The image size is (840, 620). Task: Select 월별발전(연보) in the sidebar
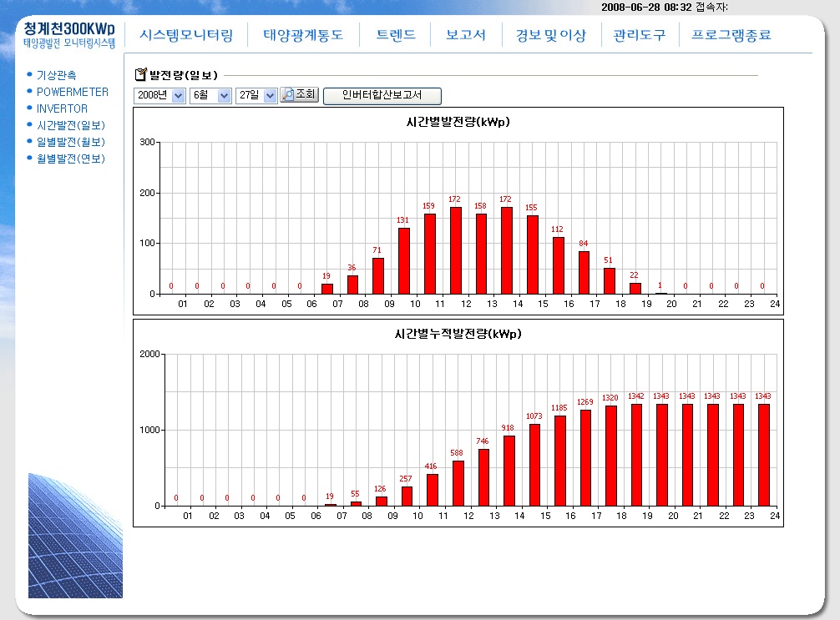[71, 159]
